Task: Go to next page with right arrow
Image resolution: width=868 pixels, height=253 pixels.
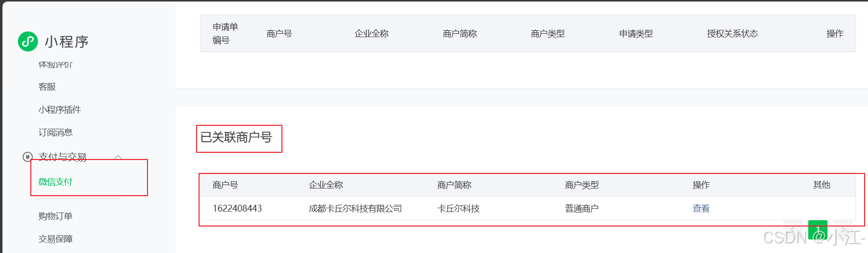Action: click(x=843, y=230)
